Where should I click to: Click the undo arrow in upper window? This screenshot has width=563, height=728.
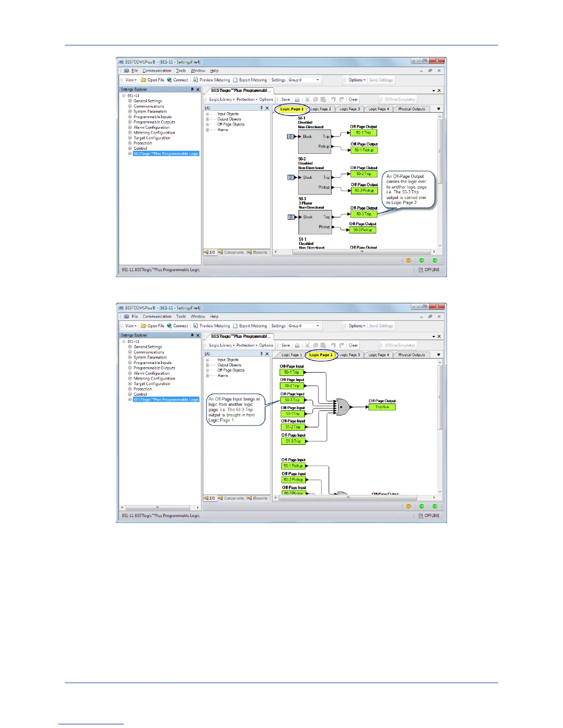tap(333, 99)
